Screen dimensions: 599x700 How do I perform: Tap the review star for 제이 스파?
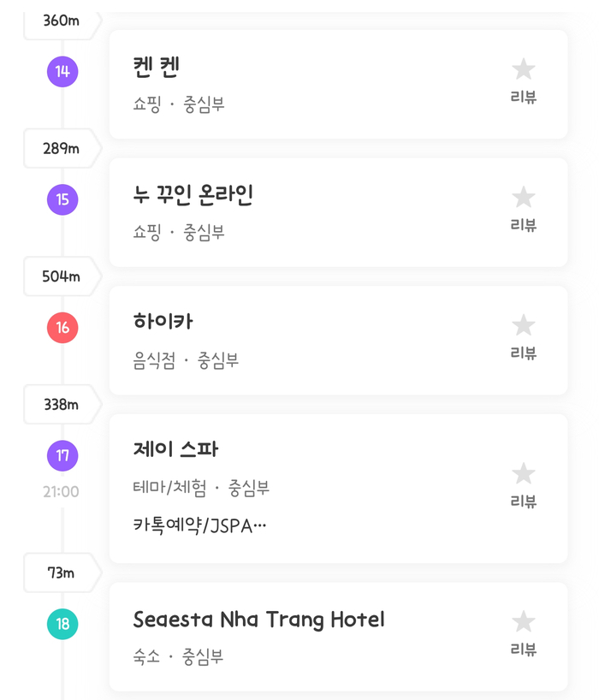click(523, 474)
